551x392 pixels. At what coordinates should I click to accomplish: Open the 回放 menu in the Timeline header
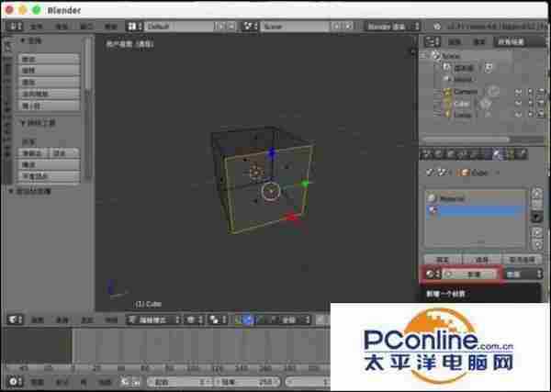(x=105, y=382)
